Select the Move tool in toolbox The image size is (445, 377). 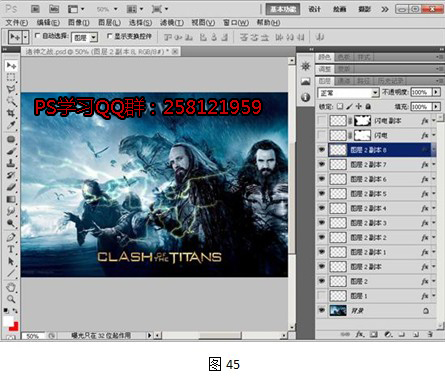tap(11, 66)
